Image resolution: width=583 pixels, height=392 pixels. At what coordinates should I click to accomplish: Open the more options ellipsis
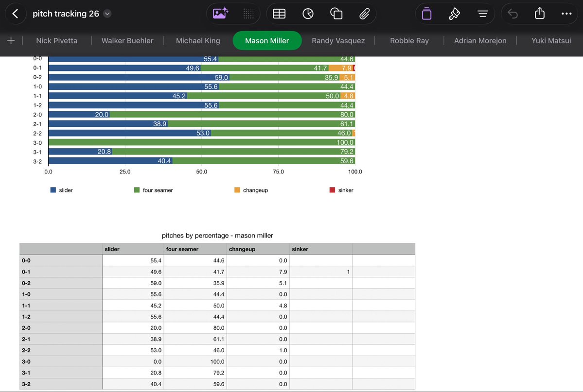tap(566, 14)
